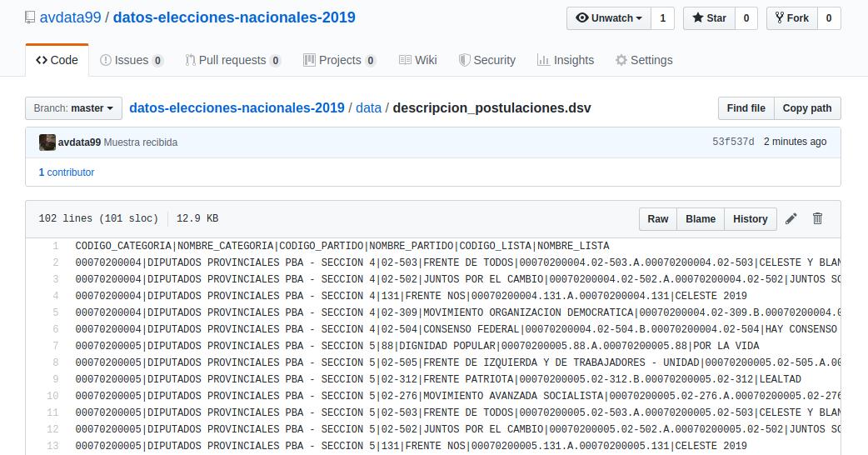Click line 10 MOVIMIENTO AVANZADA SOCIALISTA text

coord(513,396)
